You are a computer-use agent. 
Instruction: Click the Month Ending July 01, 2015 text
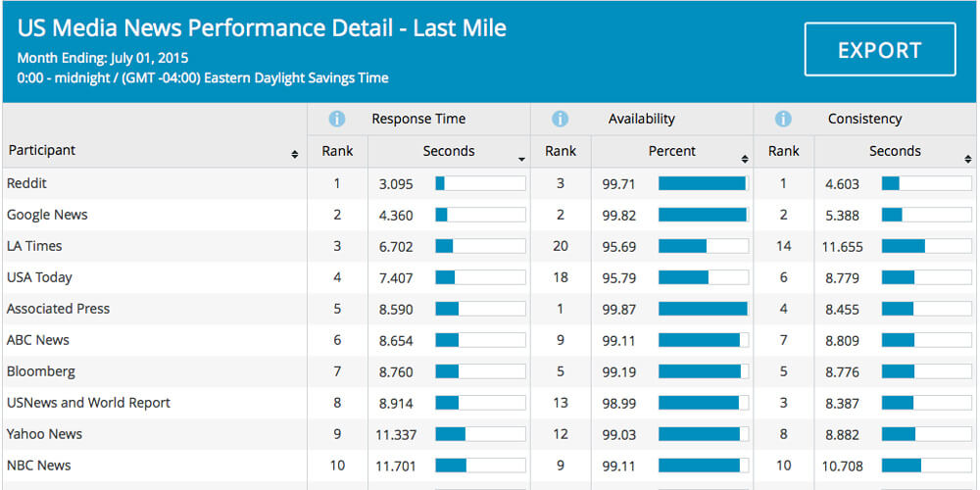click(x=103, y=58)
